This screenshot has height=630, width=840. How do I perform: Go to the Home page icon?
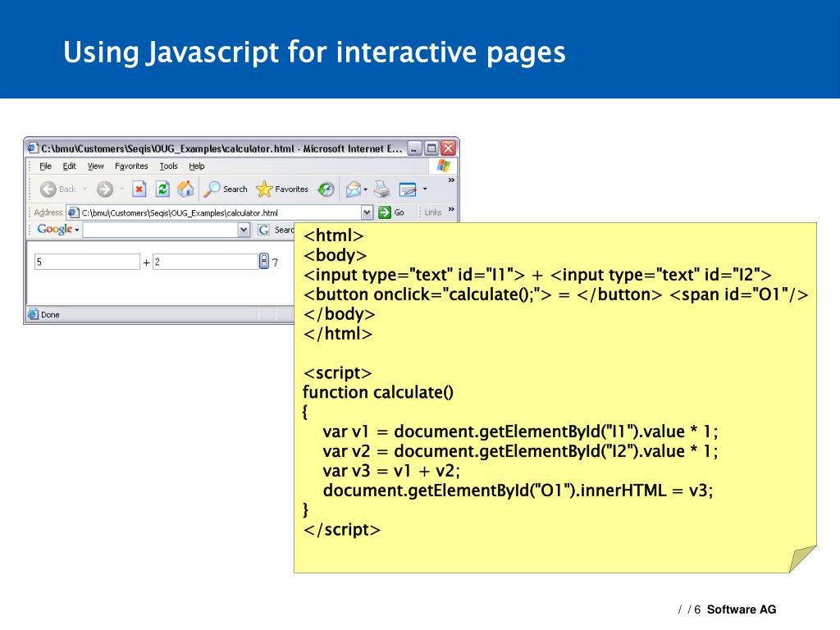pyautogui.click(x=185, y=189)
